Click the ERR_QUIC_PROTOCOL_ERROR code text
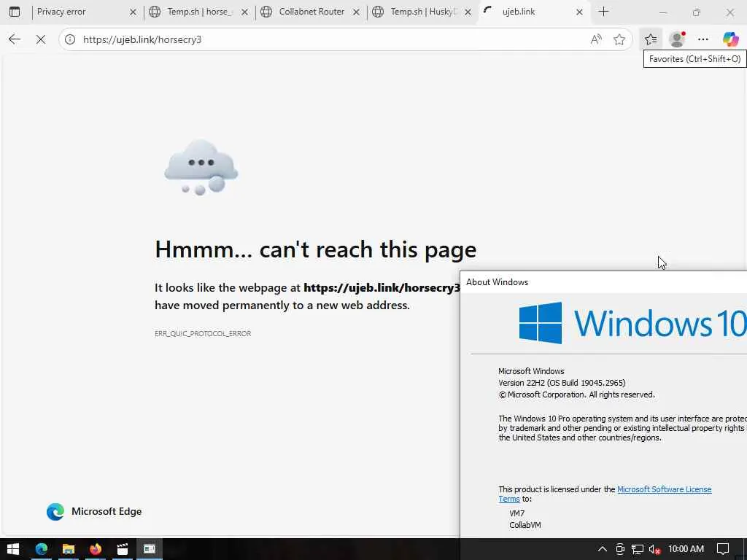 pyautogui.click(x=203, y=334)
